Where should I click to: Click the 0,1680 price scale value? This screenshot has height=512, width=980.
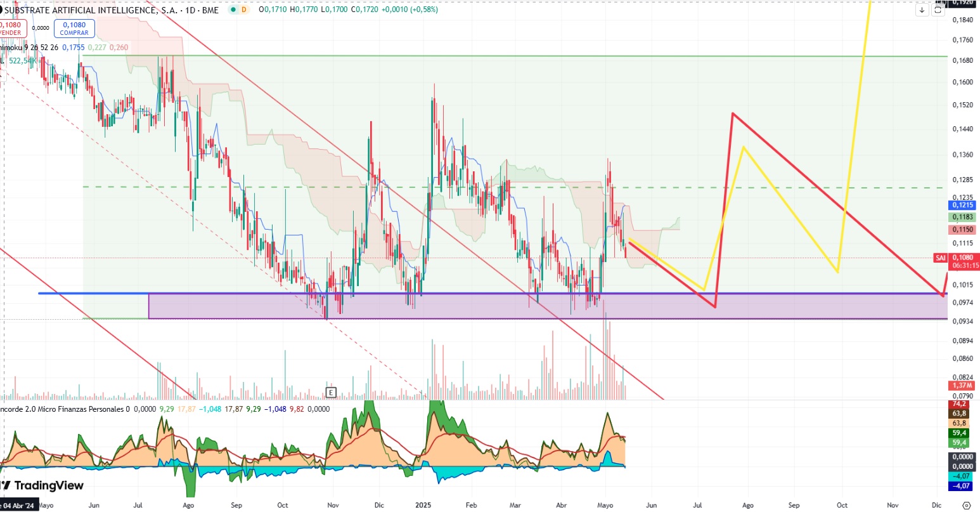coord(963,61)
